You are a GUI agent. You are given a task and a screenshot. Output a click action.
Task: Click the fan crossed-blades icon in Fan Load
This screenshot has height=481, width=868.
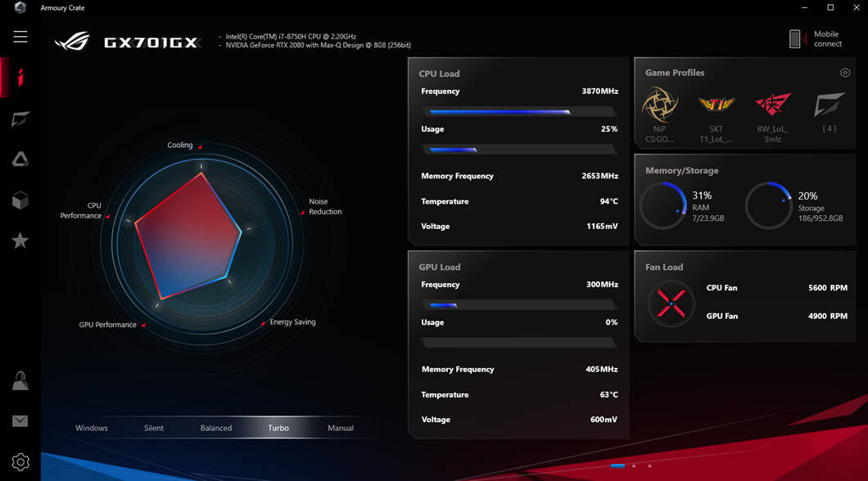(671, 303)
